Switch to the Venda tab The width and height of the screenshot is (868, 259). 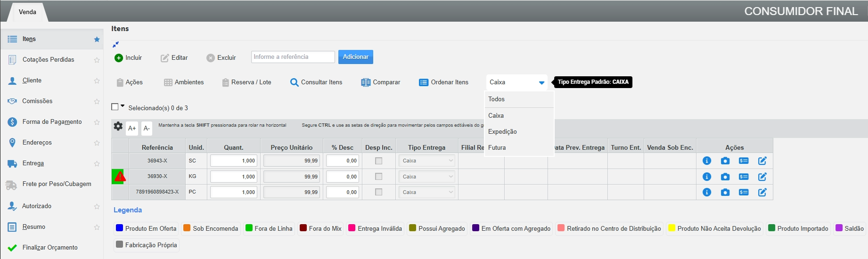click(27, 12)
